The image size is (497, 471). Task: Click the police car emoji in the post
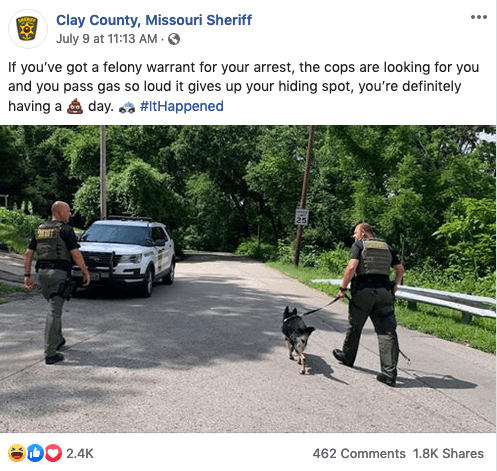coord(127,107)
